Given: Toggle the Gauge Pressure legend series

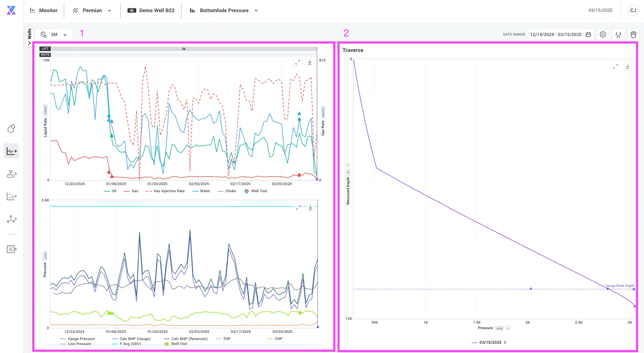Looking at the screenshot, I should click(x=78, y=339).
